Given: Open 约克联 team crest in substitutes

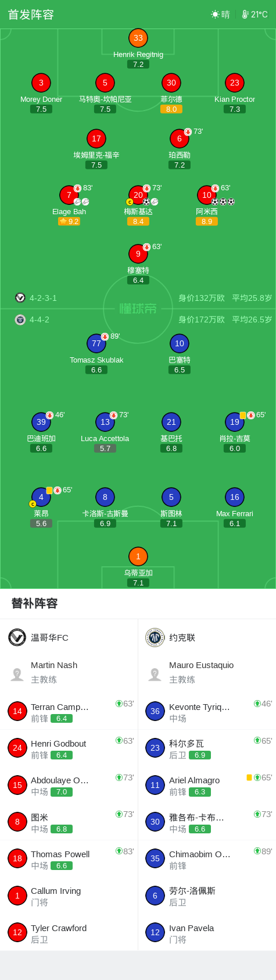Looking at the screenshot, I should [x=155, y=637].
